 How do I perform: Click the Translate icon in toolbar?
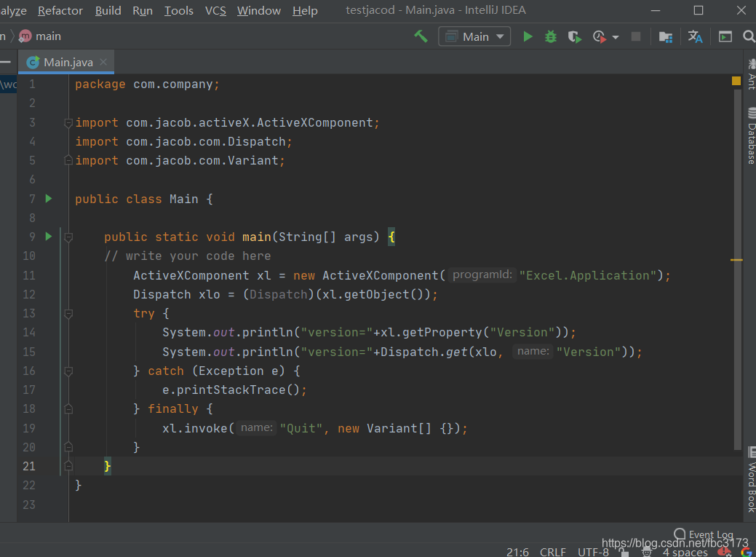[x=695, y=36]
